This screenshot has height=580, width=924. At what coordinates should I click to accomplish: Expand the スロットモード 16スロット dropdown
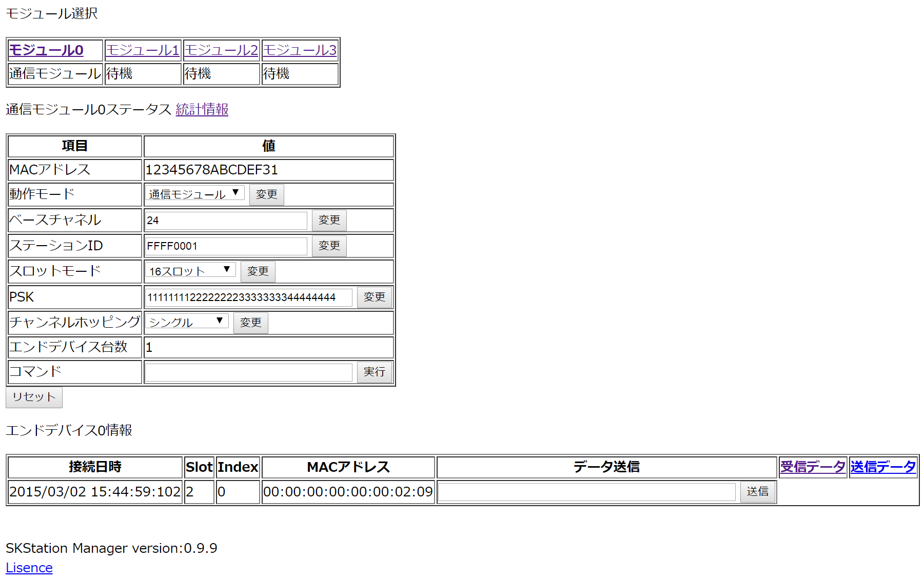[x=190, y=270]
